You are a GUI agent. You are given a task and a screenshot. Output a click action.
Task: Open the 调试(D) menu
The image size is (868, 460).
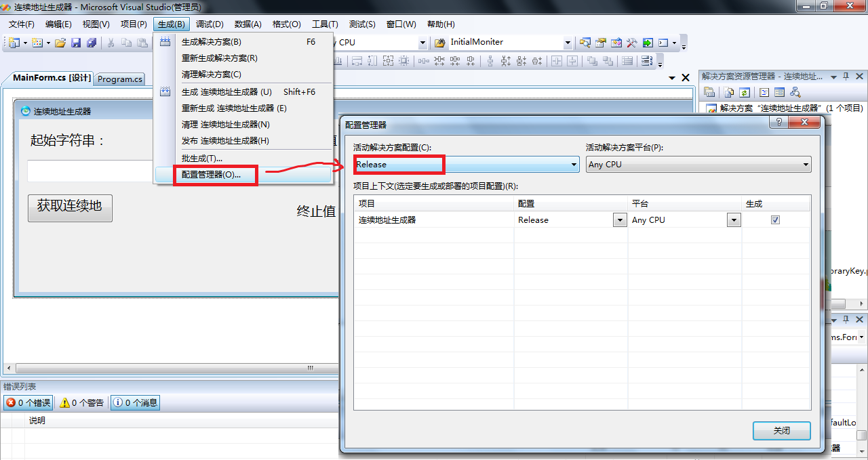tap(210, 24)
